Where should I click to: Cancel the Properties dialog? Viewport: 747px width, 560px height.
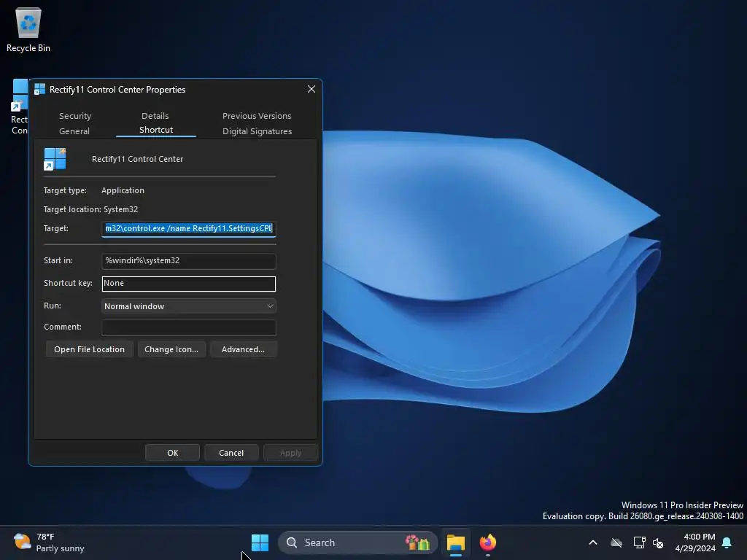231,452
